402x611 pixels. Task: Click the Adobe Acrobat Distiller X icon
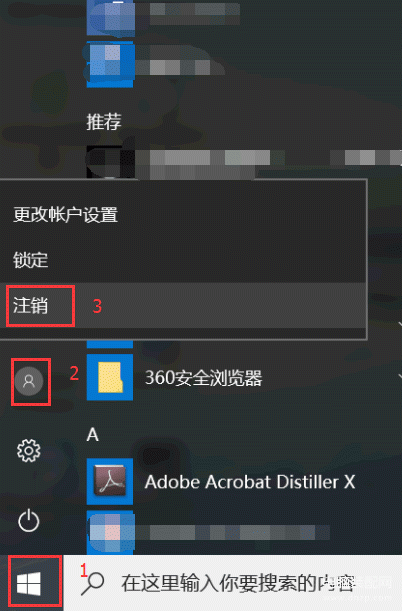coord(110,482)
